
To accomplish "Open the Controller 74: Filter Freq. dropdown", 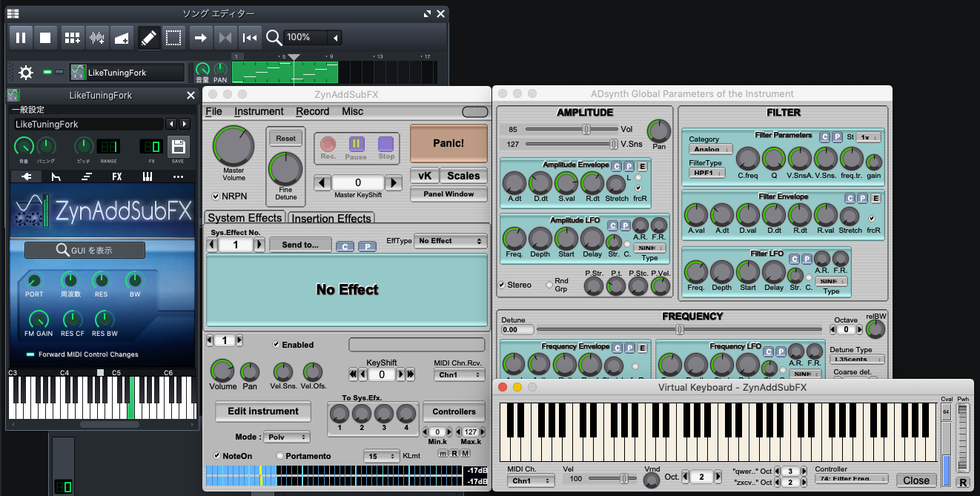I will tap(851, 480).
